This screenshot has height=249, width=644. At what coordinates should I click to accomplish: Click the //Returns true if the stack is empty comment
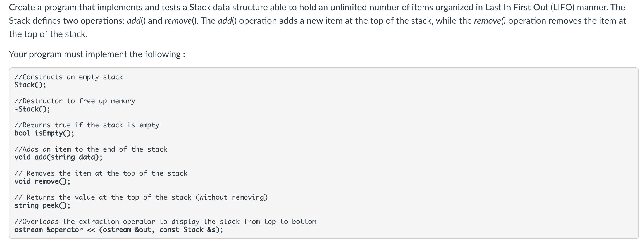coord(87,125)
